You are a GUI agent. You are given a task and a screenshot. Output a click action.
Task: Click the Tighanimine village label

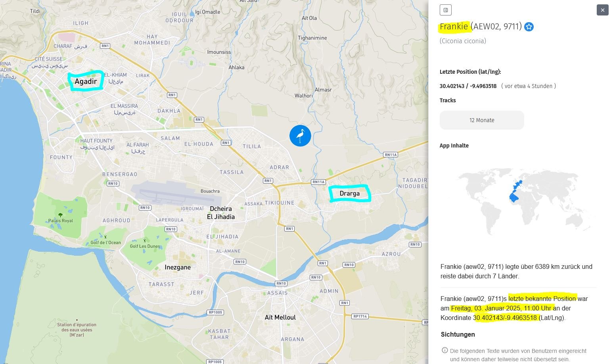(312, 38)
